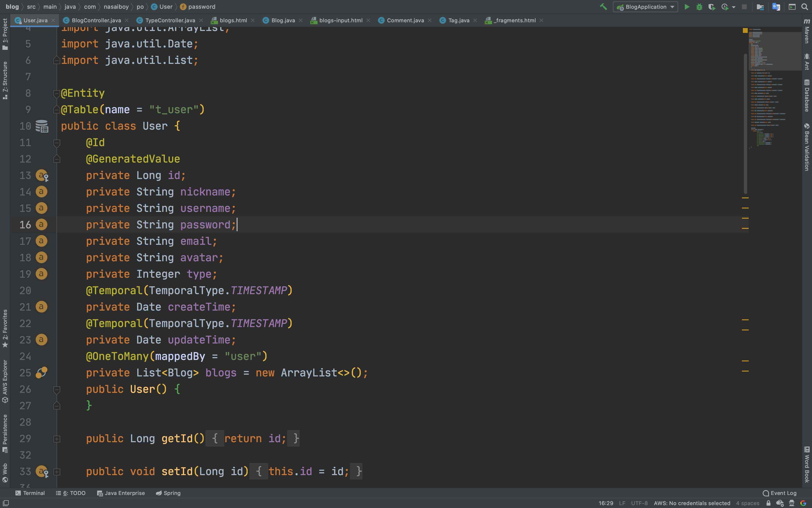Open the Ant tool window
Viewport: 812px width, 508px height.
[x=807, y=61]
